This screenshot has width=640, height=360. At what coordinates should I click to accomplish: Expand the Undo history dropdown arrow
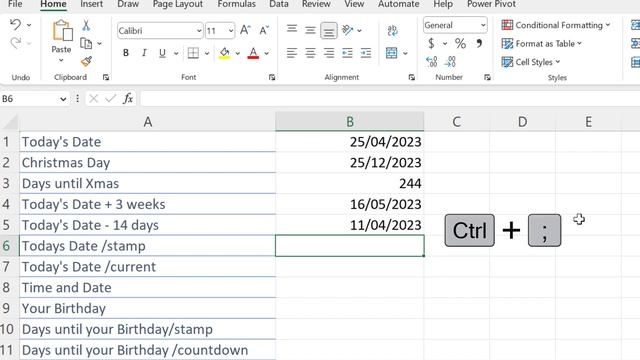(29, 25)
